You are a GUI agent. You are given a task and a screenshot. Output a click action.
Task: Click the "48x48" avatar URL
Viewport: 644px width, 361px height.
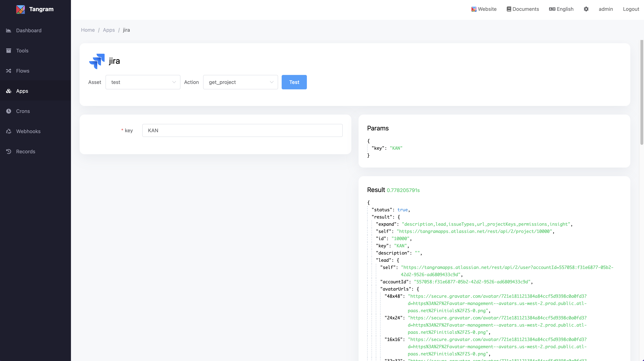497,304
